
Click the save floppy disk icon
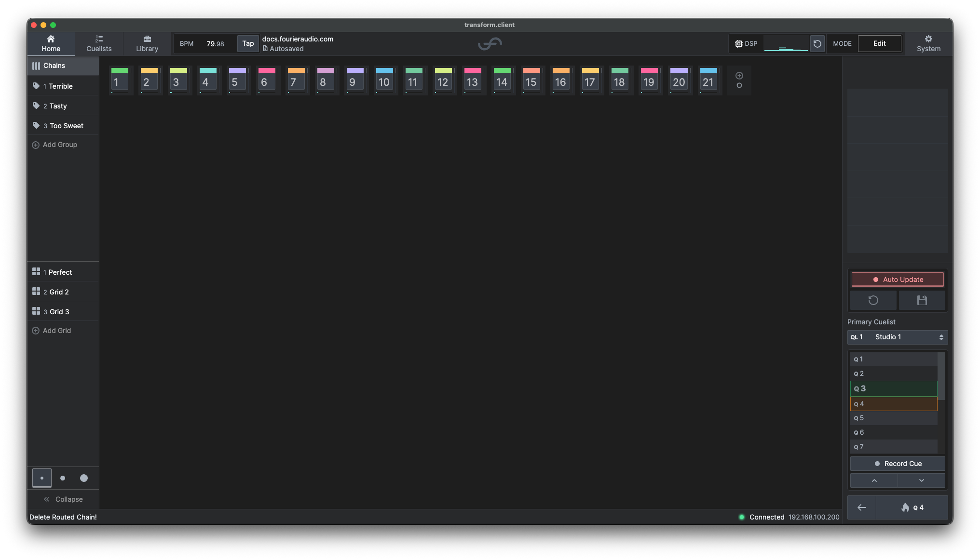[922, 300]
